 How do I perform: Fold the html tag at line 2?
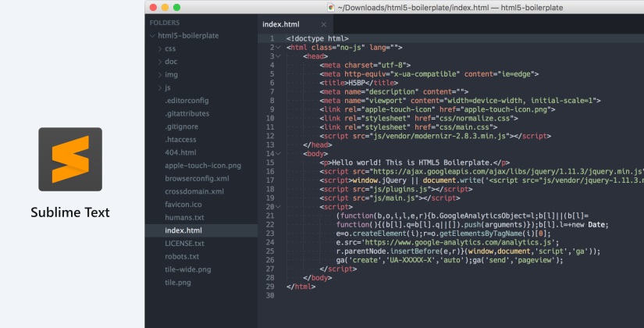[277, 48]
